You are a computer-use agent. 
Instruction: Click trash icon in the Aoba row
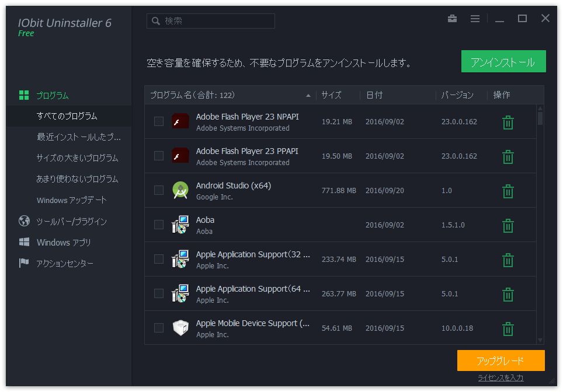(x=508, y=226)
